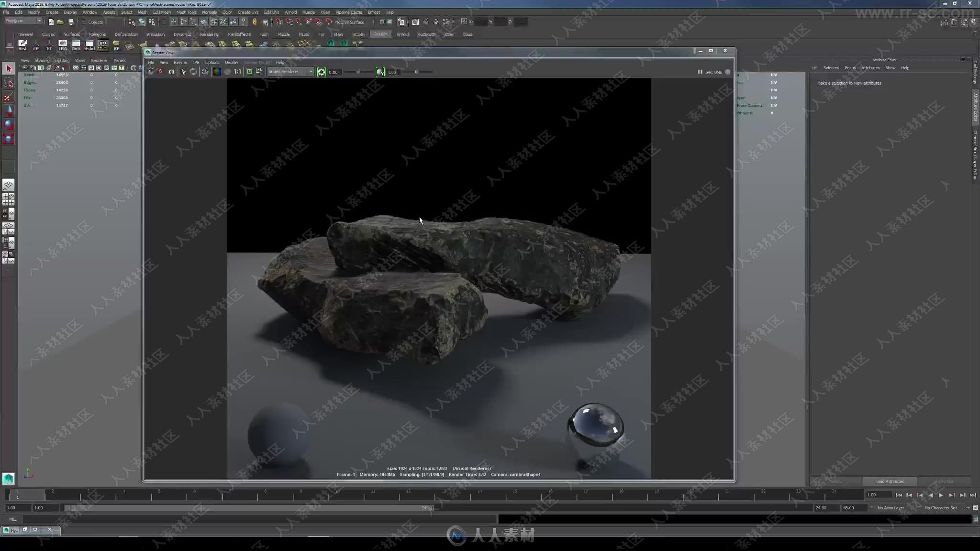Adjust gamma slider in Render View
Screen dimensions: 980x551
[417, 72]
